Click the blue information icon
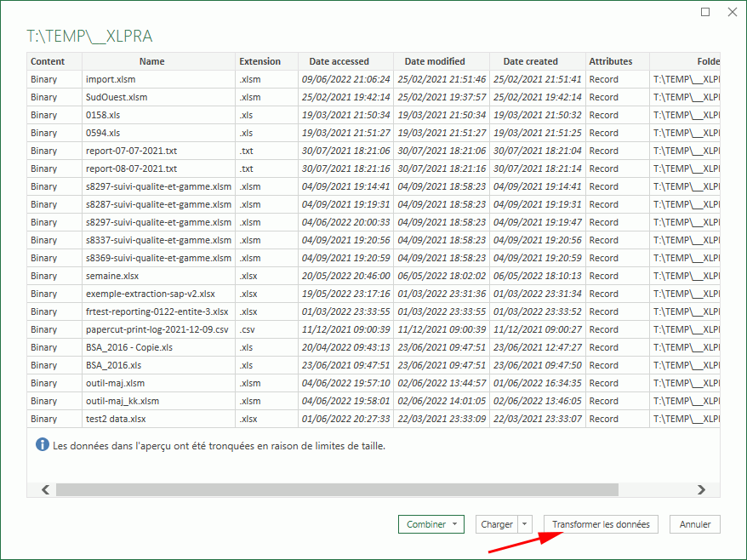747x560 pixels. 42,444
